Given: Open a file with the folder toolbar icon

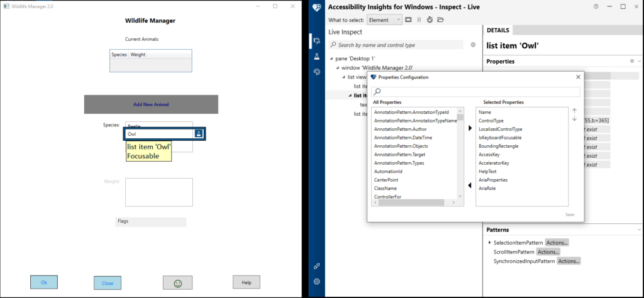Looking at the screenshot, I should [x=440, y=19].
